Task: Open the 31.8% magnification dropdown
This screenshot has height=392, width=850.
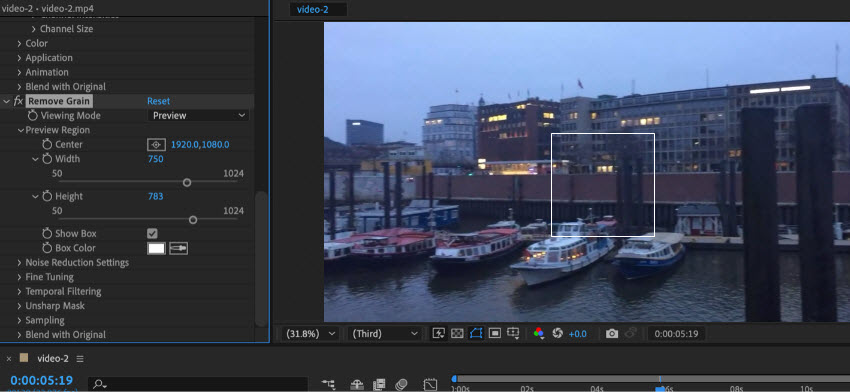Action: pos(311,334)
